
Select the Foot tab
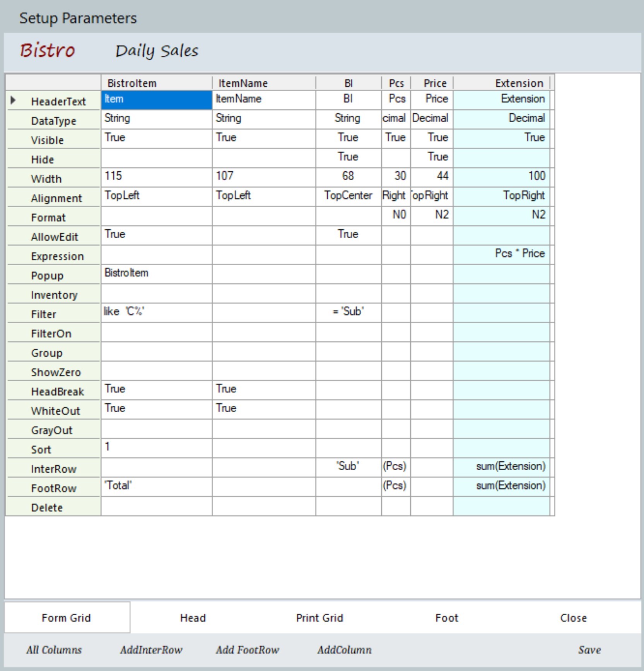[446, 618]
